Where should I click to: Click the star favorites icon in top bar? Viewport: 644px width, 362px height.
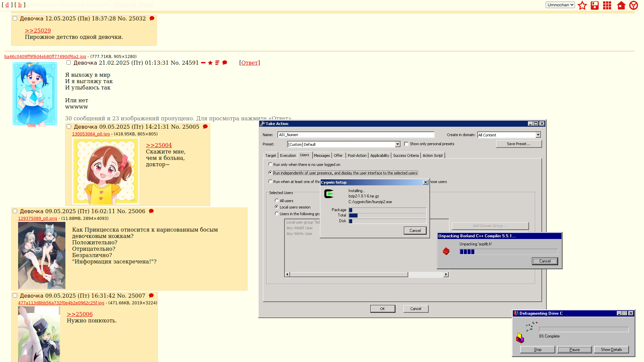click(582, 5)
